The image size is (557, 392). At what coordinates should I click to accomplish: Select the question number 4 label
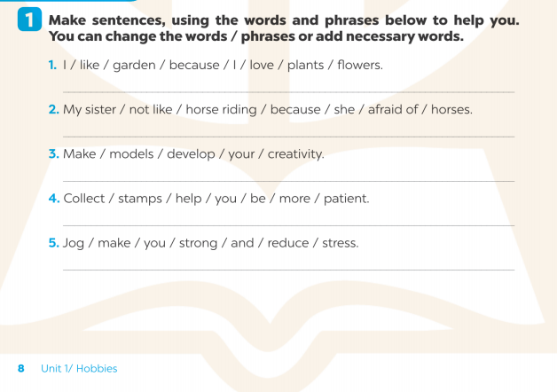click(x=53, y=198)
